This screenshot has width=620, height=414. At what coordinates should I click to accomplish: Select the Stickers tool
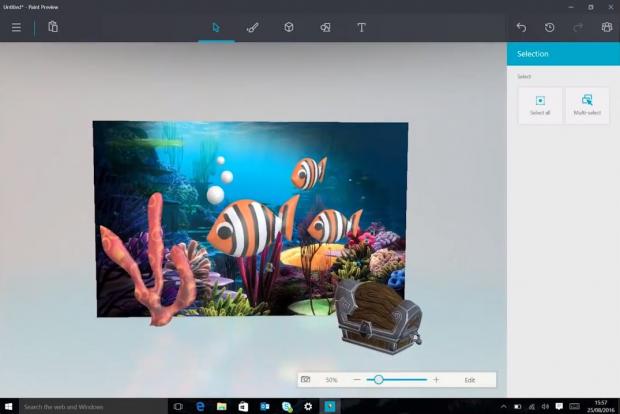point(325,27)
